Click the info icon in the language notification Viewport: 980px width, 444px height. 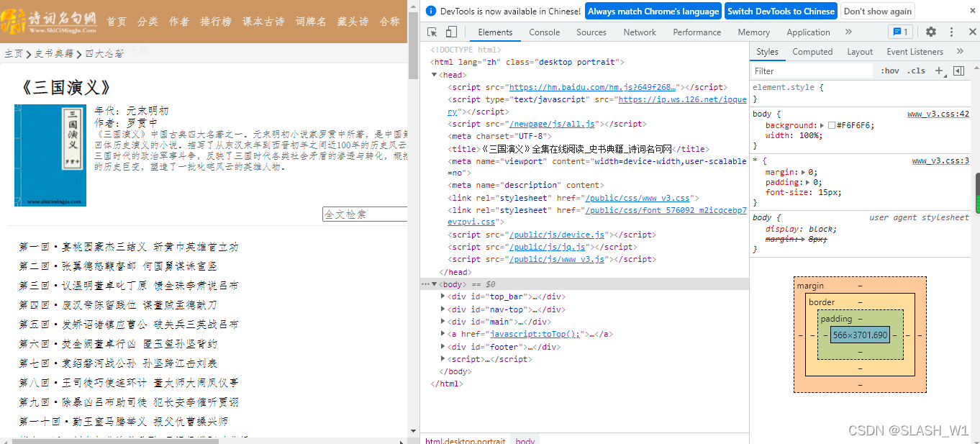coord(430,11)
